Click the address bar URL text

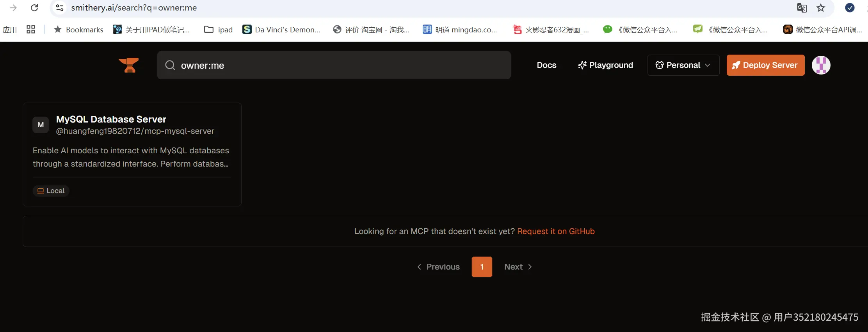[134, 8]
